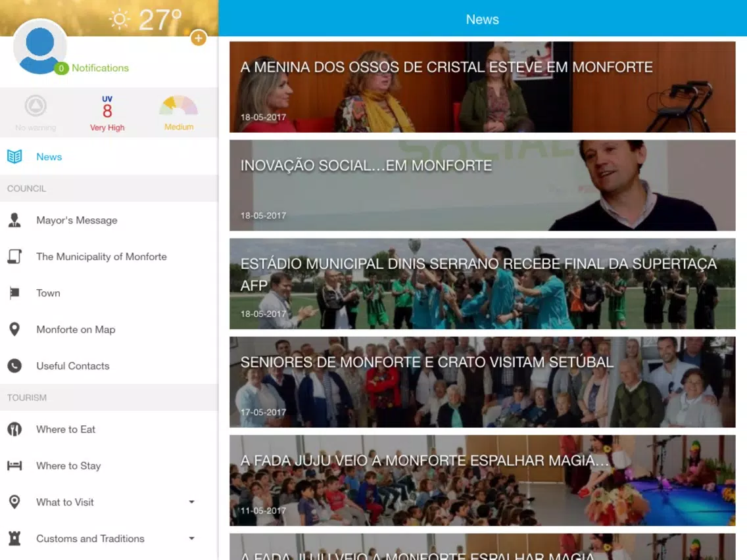
Task: Click the News book icon
Action: [14, 156]
